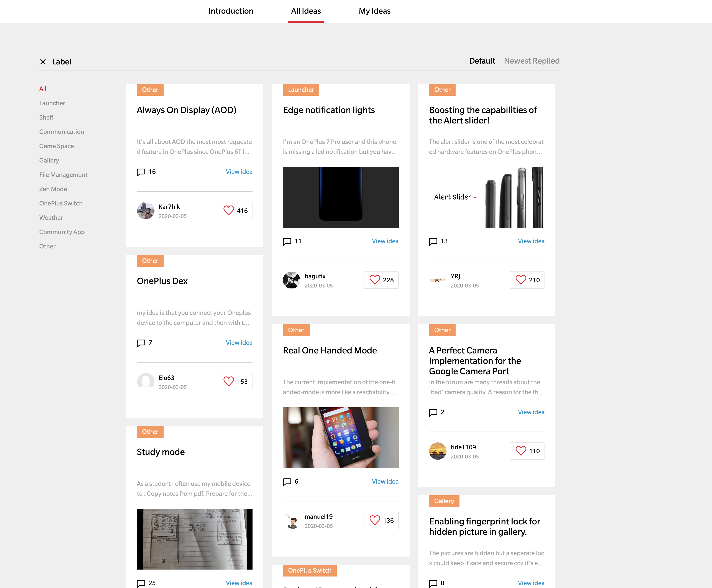Click comment icon on Study mode card
The image size is (712, 588).
click(x=141, y=583)
